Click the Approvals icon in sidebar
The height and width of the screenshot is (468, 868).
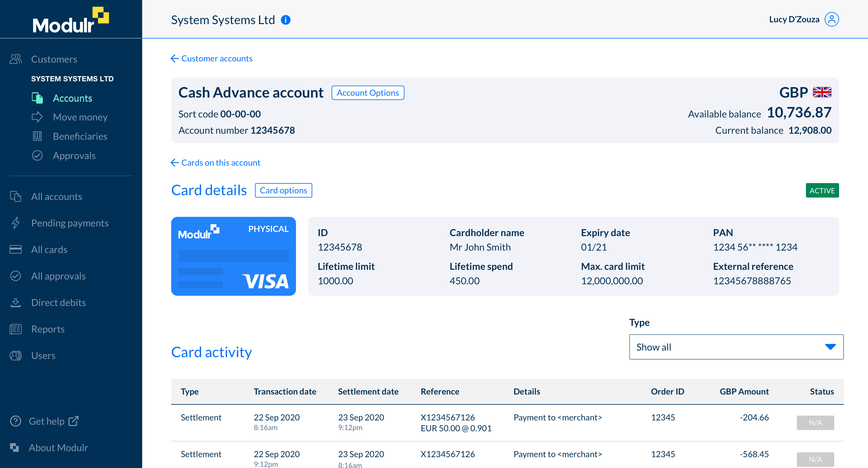36,156
